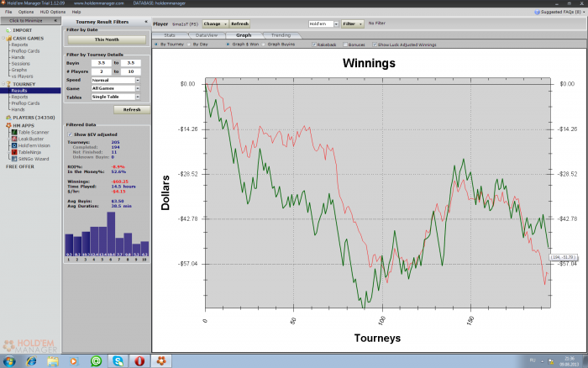Open the Game dropdown
This screenshot has width=588, height=368.
coord(138,88)
